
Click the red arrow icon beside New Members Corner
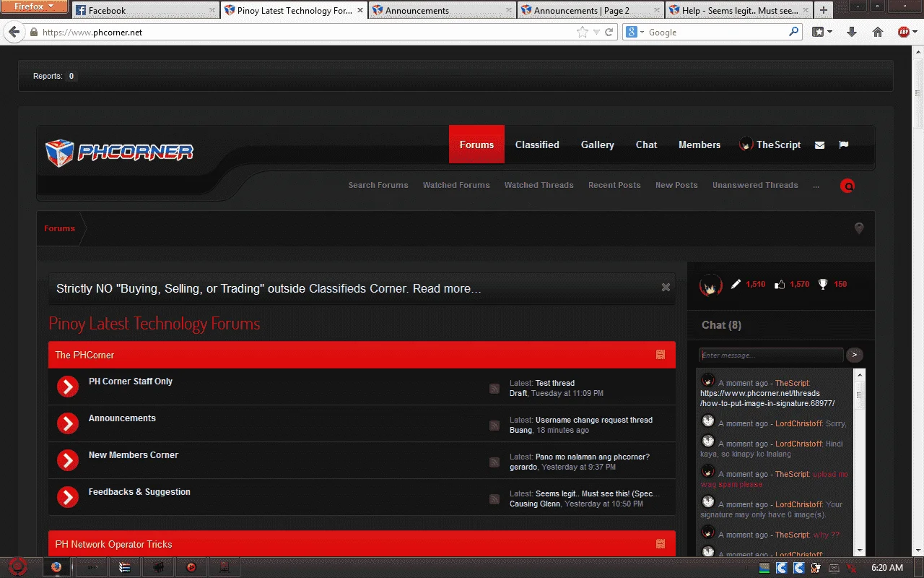(x=68, y=460)
